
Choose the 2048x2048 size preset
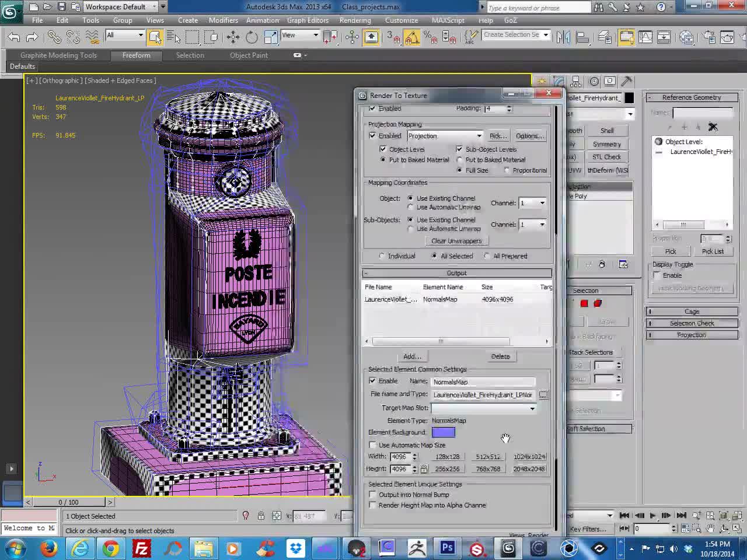coord(529,469)
